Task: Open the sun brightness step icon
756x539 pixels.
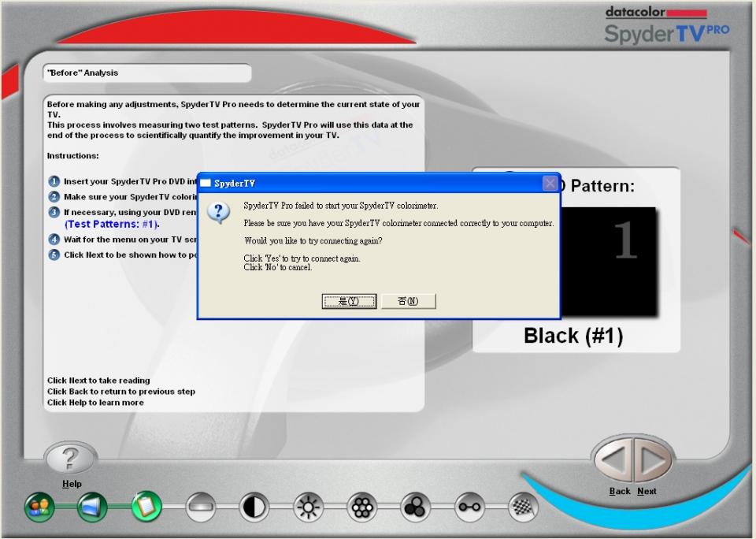Action: [x=308, y=508]
